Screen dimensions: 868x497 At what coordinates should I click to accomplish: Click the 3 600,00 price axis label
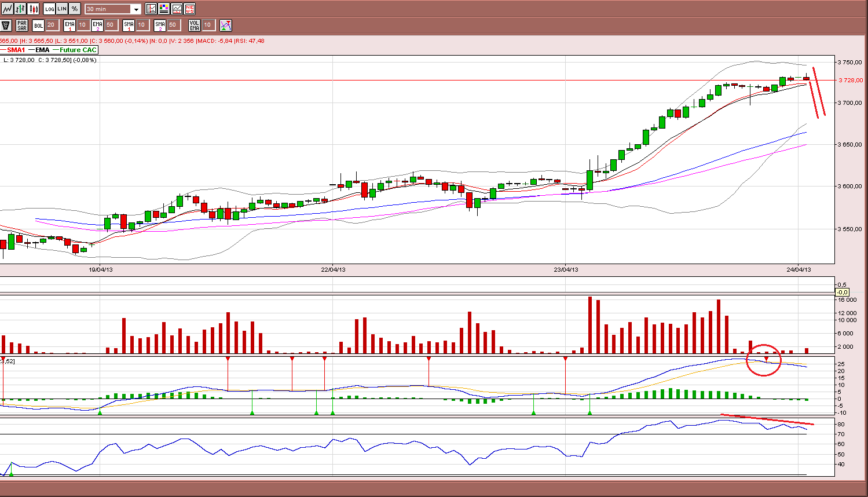pos(851,186)
